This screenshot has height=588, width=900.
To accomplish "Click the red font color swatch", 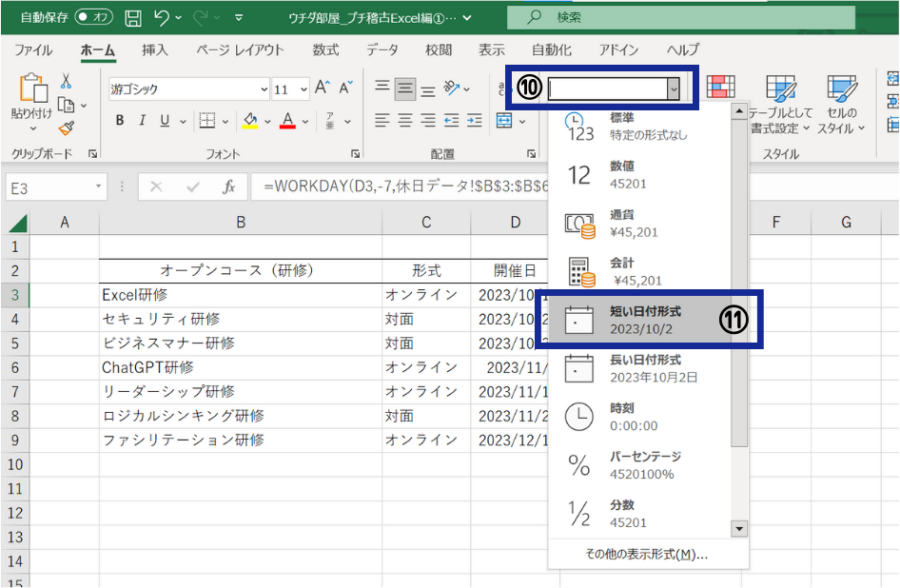I will 287,121.
